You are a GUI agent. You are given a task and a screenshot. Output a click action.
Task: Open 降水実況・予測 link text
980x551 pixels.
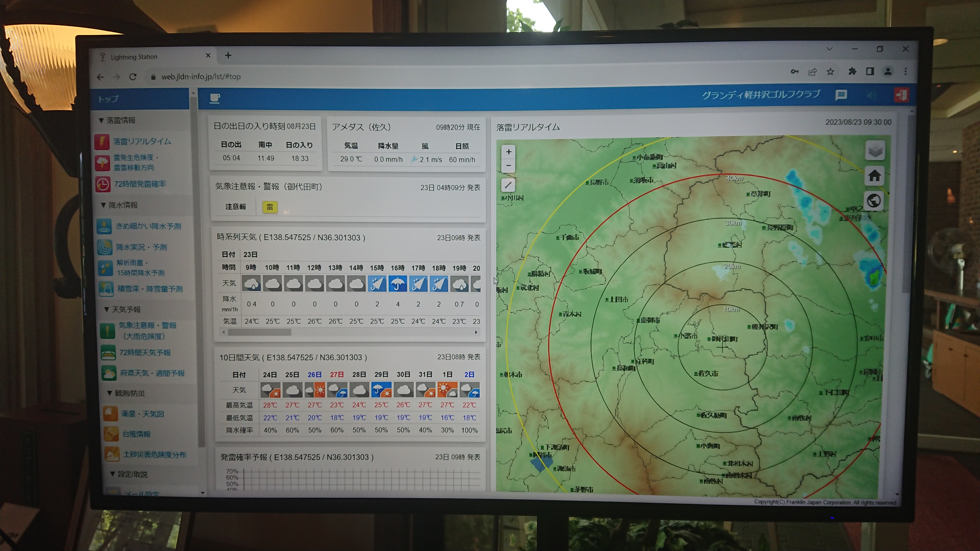[x=142, y=247]
